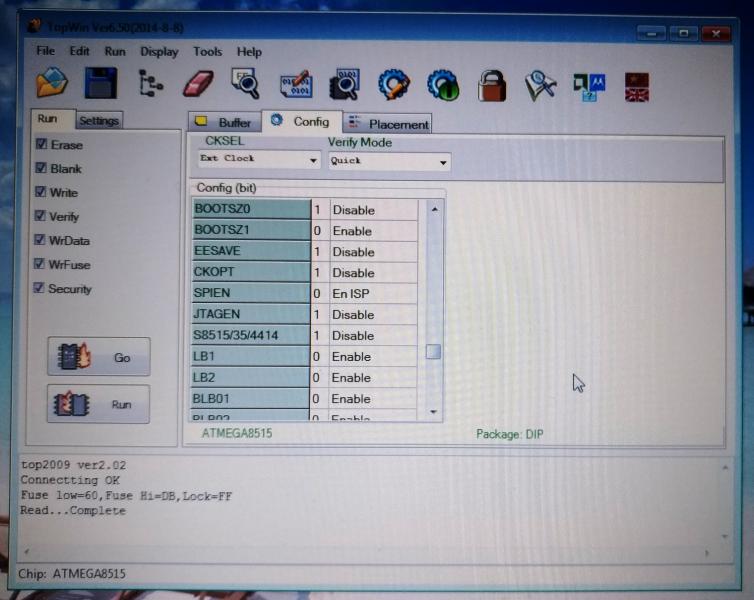The width and height of the screenshot is (754, 600).
Task: Toggle the WrFuse checkbox
Action: point(41,264)
